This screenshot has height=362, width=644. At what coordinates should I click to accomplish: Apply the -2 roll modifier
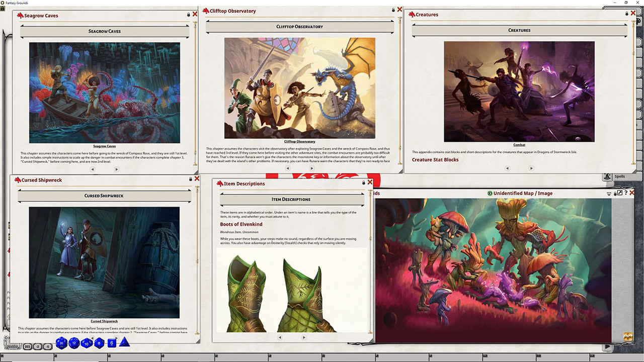tap(37, 346)
